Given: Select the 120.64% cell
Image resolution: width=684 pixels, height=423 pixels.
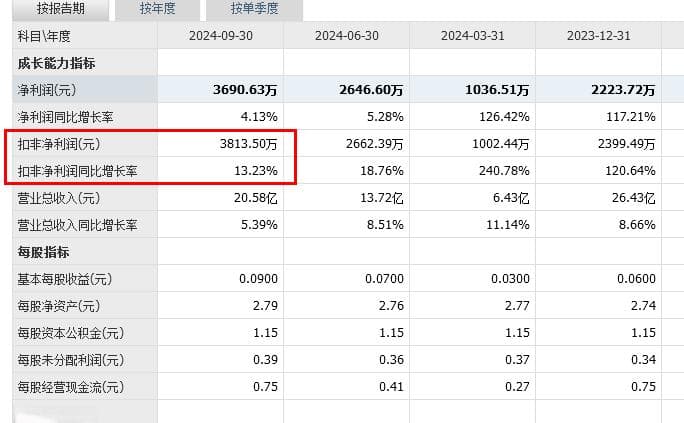Looking at the screenshot, I should [x=630, y=171].
